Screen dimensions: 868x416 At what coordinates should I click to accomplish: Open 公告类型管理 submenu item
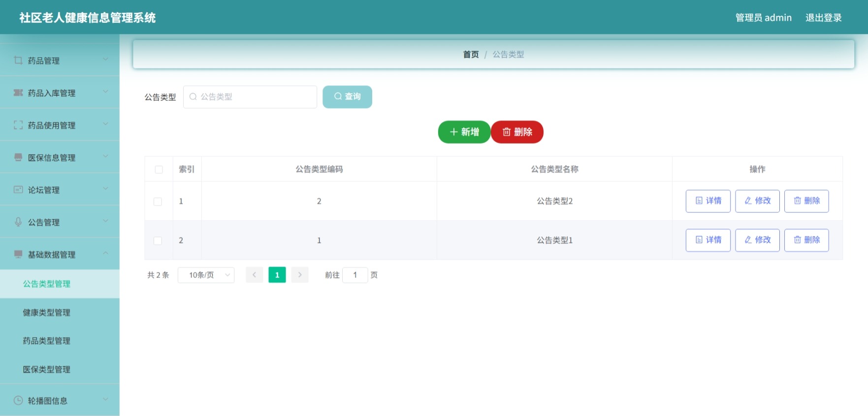pos(60,284)
